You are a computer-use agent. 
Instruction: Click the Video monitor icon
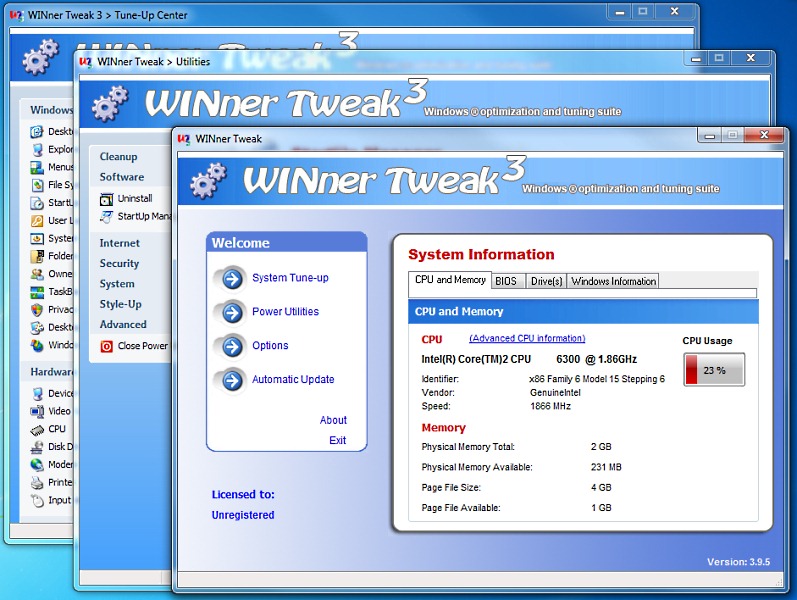click(x=37, y=411)
